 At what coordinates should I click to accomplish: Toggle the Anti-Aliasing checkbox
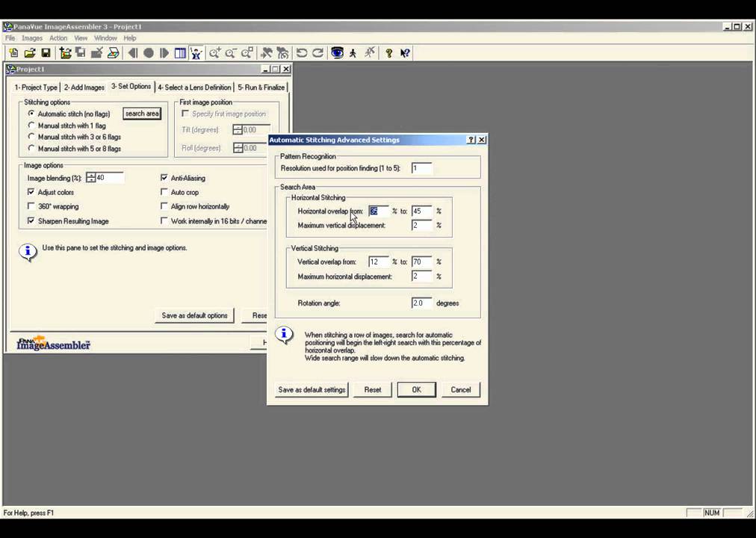point(164,178)
